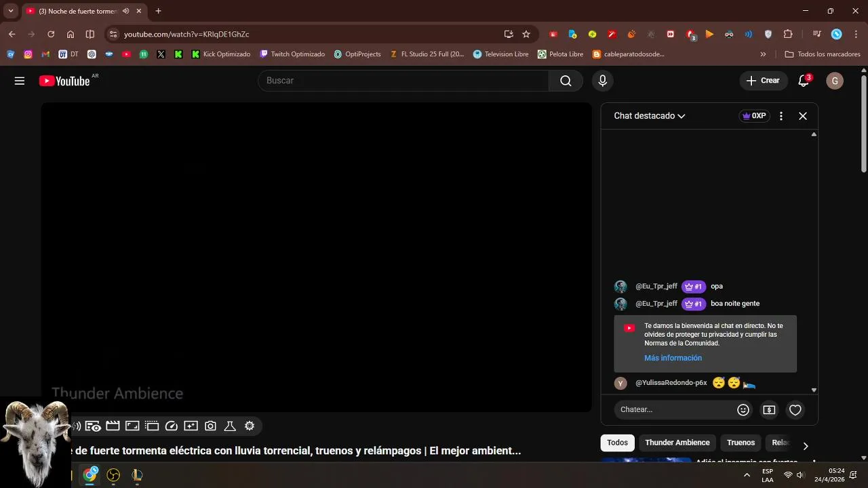Reload the page

pos(51,34)
